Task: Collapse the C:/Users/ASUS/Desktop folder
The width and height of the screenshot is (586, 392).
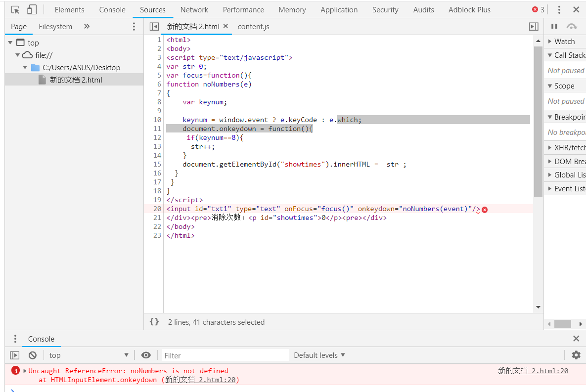Action: pos(25,67)
